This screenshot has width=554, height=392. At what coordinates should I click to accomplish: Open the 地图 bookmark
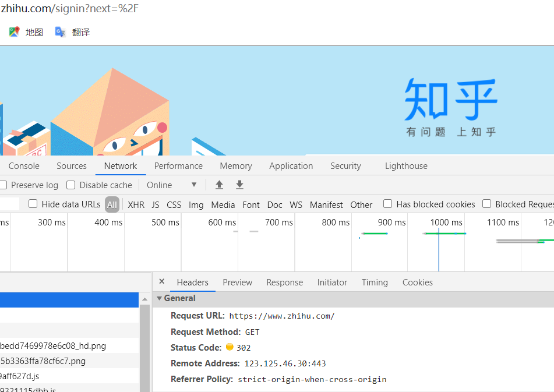coord(27,32)
